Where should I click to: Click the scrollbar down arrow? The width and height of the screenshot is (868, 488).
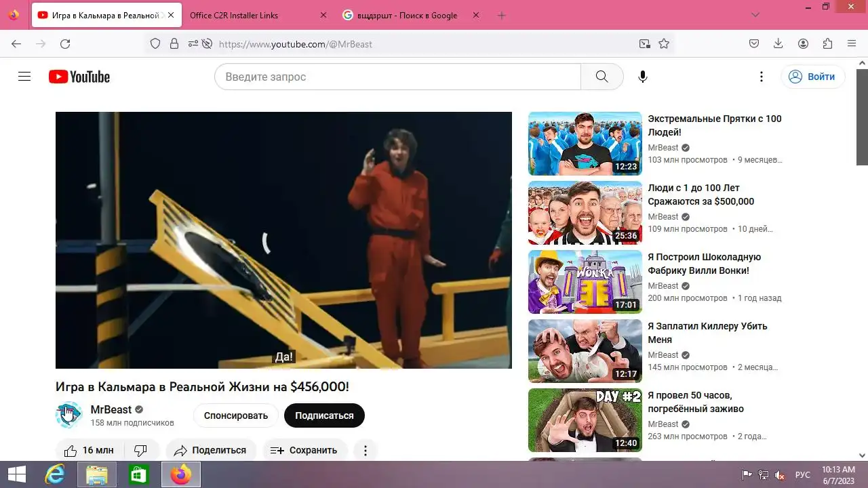[862, 455]
